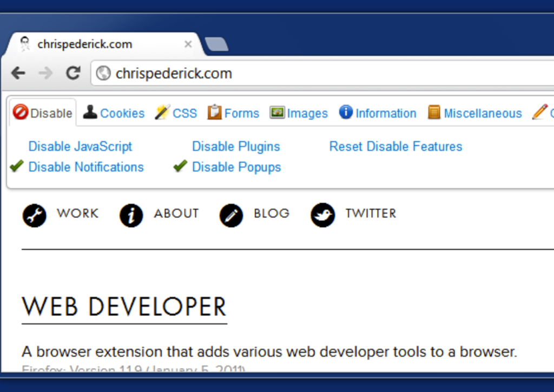
Task: Click the Blog pencil circle icon
Action: (231, 215)
